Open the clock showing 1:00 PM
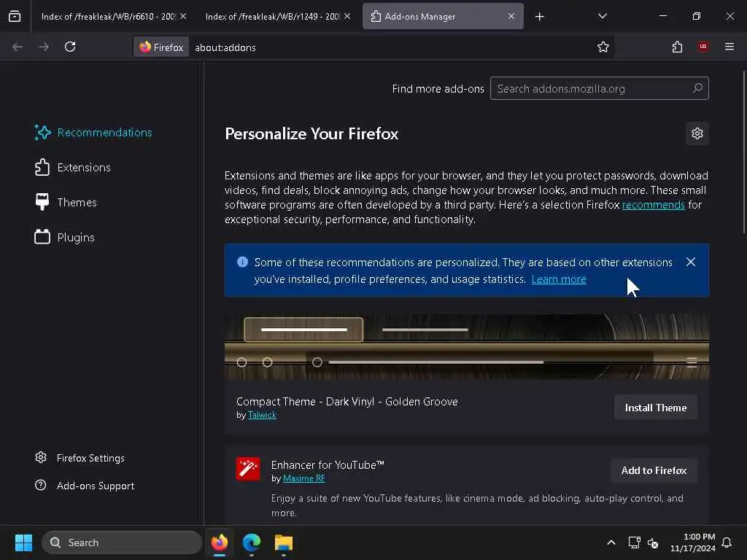The image size is (747, 560). 693,542
